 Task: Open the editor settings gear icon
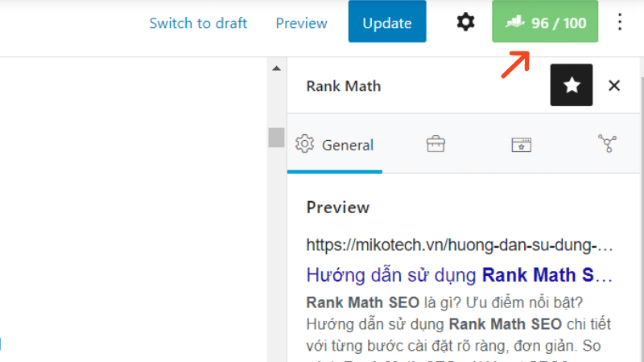465,23
